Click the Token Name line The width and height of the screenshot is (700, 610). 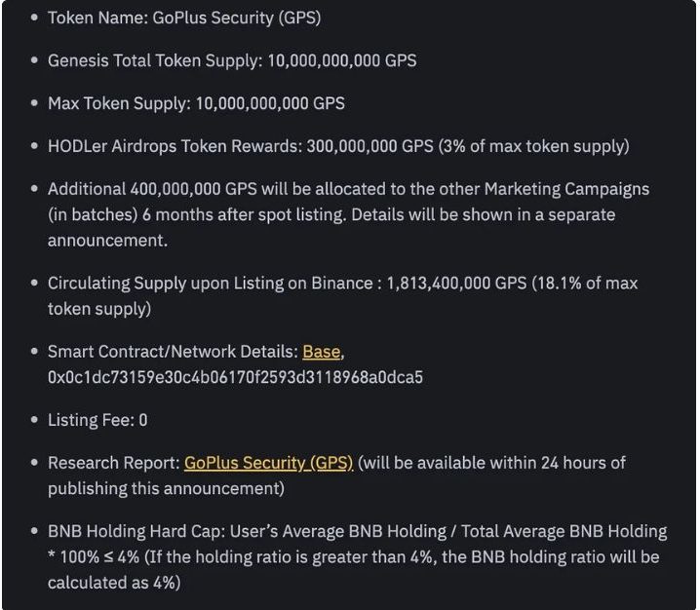coord(183,19)
